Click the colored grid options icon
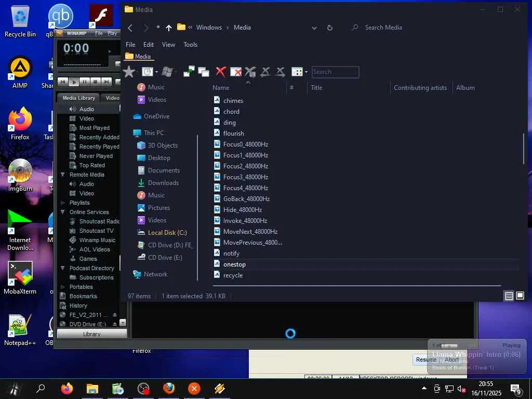 pos(297,72)
